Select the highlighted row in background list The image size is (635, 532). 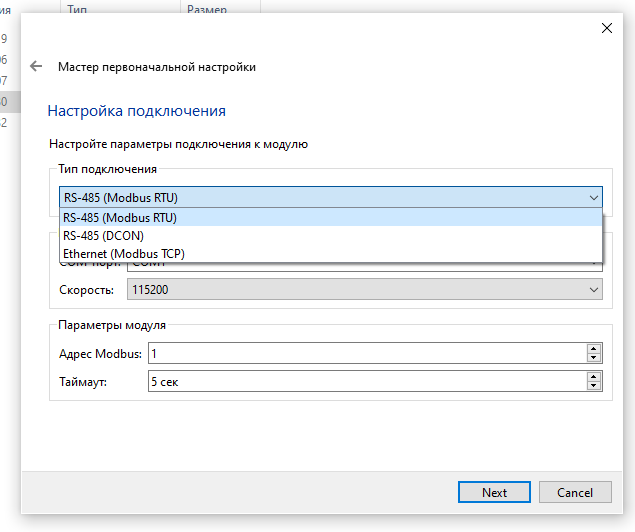5,101
